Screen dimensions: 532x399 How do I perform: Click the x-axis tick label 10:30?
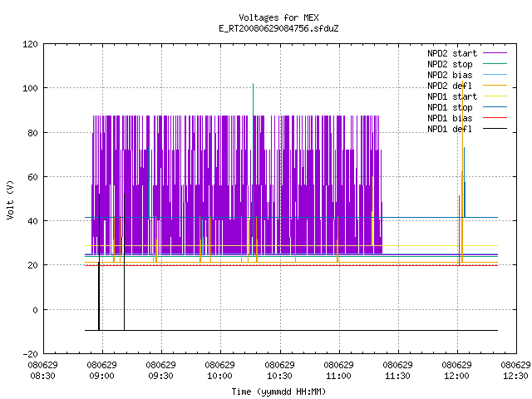[279, 377]
